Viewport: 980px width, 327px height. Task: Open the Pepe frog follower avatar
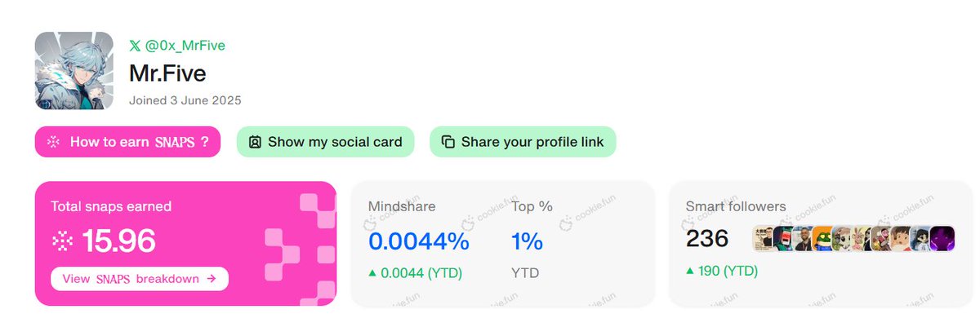click(822, 239)
